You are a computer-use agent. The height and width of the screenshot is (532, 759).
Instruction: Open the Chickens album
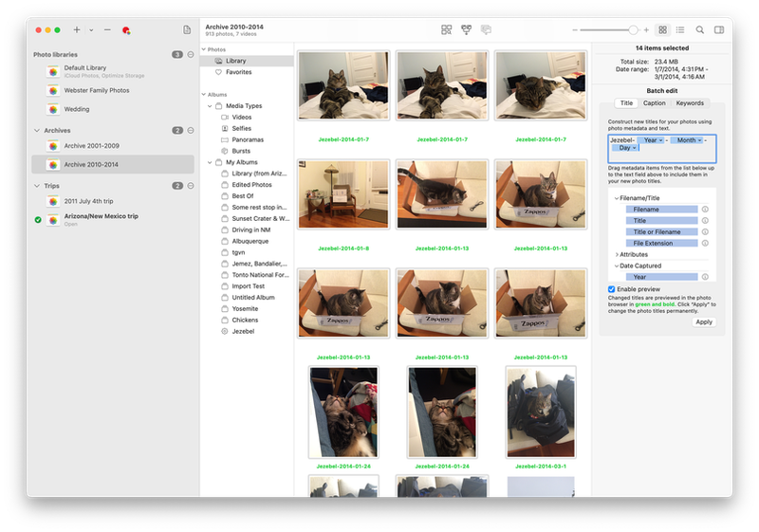pyautogui.click(x=245, y=320)
